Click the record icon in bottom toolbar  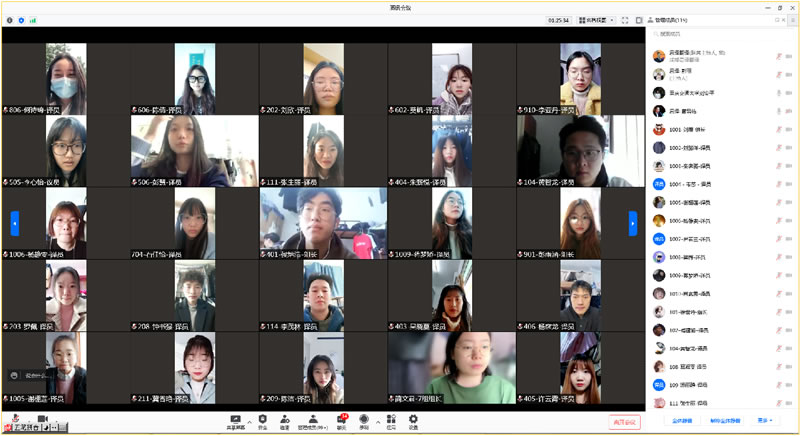tap(364, 421)
